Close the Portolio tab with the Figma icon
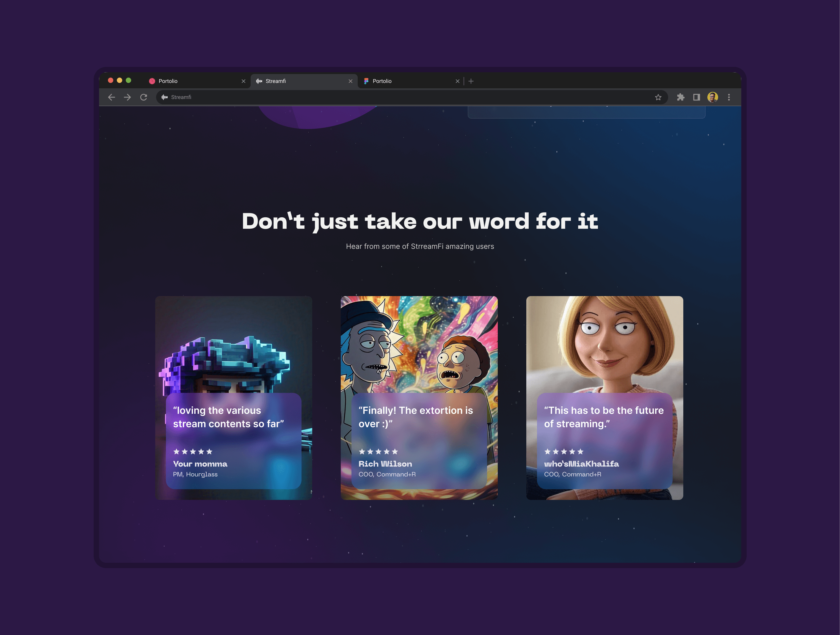The height and width of the screenshot is (635, 840). click(x=458, y=81)
